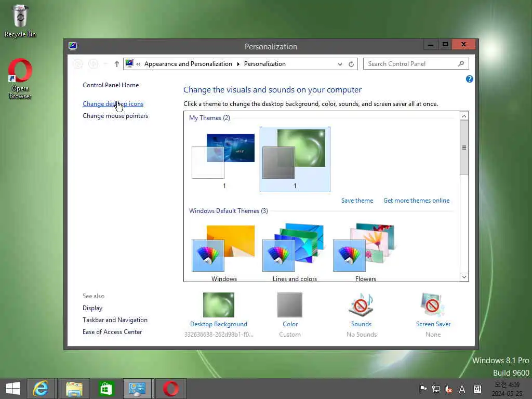Image resolution: width=532 pixels, height=399 pixels.
Task: Click the Screen Saver label link
Action: (433, 324)
